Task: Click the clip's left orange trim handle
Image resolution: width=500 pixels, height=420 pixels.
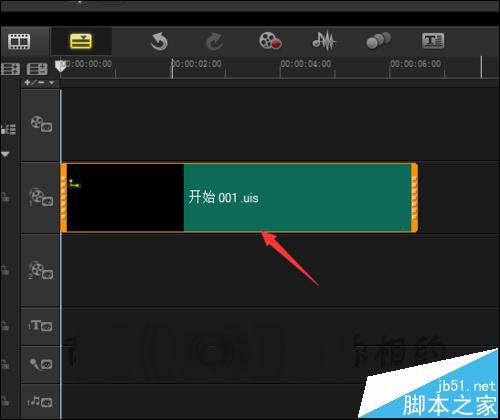Action: 64,198
